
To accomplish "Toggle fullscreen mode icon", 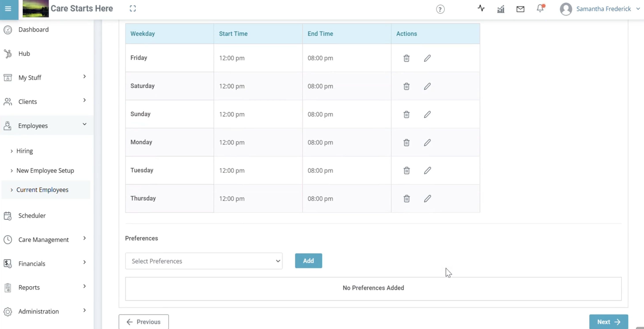I will pyautogui.click(x=133, y=9).
